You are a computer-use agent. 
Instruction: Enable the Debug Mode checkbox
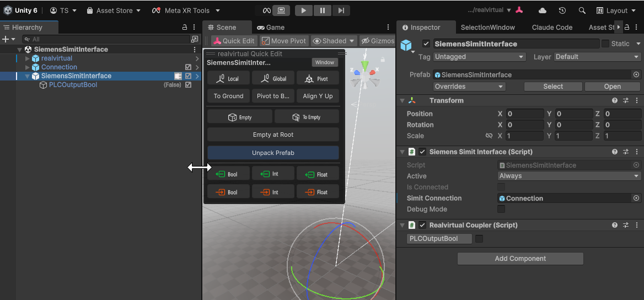501,210
